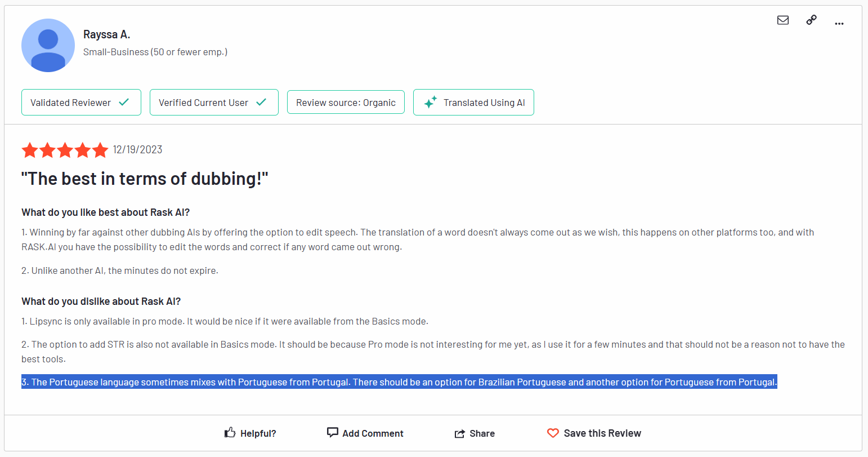Click the five-star rating
Viewport: 868px width, 457px height.
pos(65,150)
